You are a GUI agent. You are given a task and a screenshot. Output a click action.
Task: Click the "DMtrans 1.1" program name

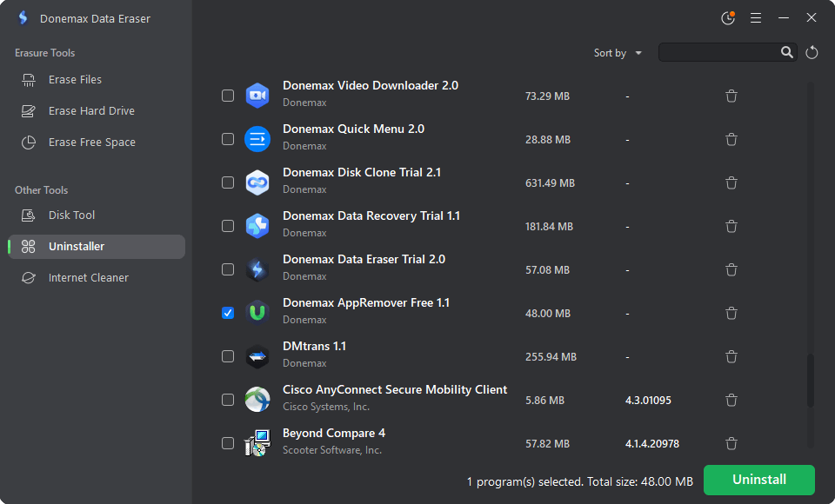click(x=314, y=346)
